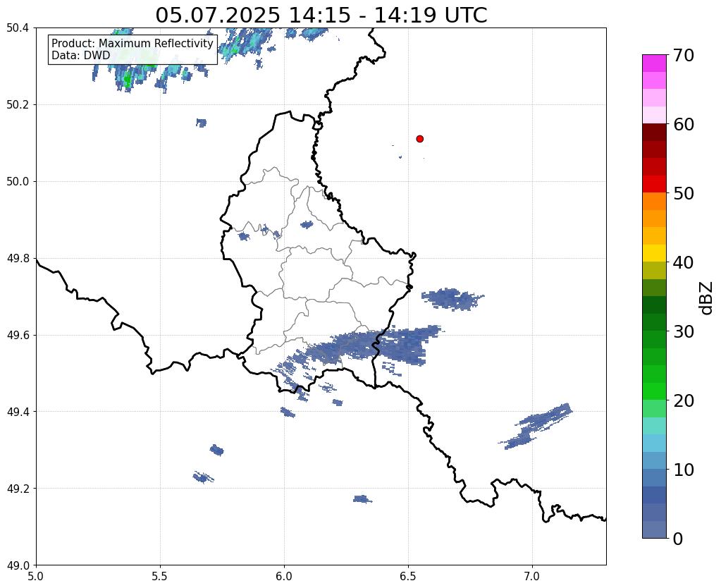This screenshot has height=588, width=721.
Task: Click the longitude tick label '6.5'
Action: [x=408, y=576]
